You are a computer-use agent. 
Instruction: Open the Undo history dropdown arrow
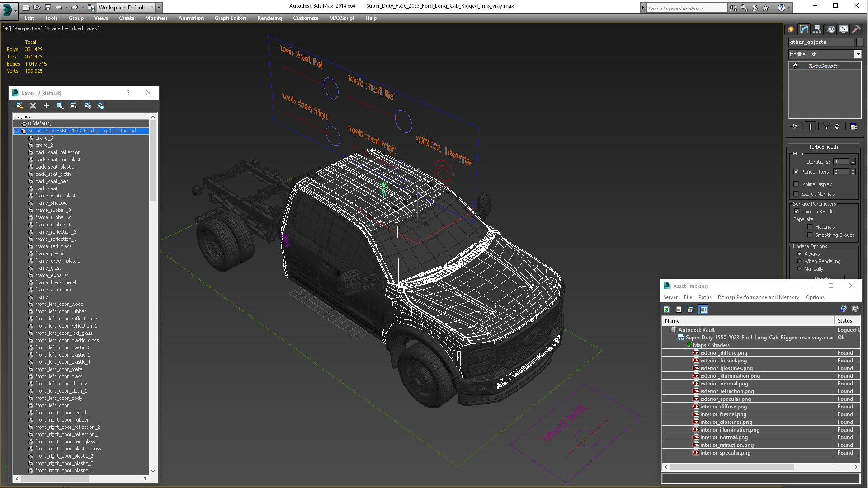(66, 7)
